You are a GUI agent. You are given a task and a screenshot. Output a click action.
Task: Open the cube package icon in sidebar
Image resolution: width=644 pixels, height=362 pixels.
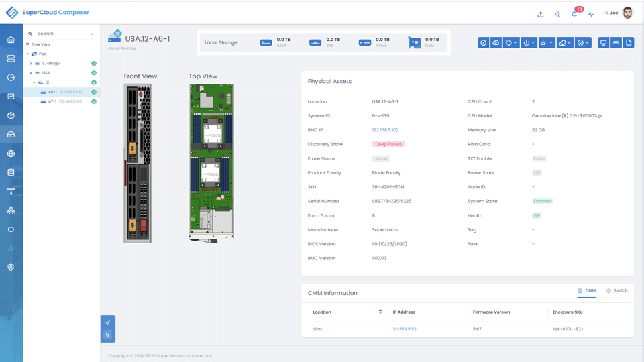[11, 115]
